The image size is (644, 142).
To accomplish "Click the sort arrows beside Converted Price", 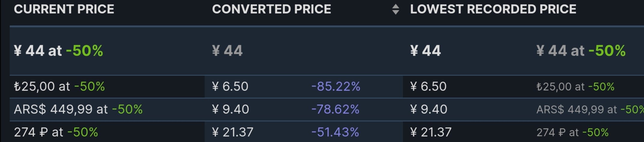I will 396,9.
